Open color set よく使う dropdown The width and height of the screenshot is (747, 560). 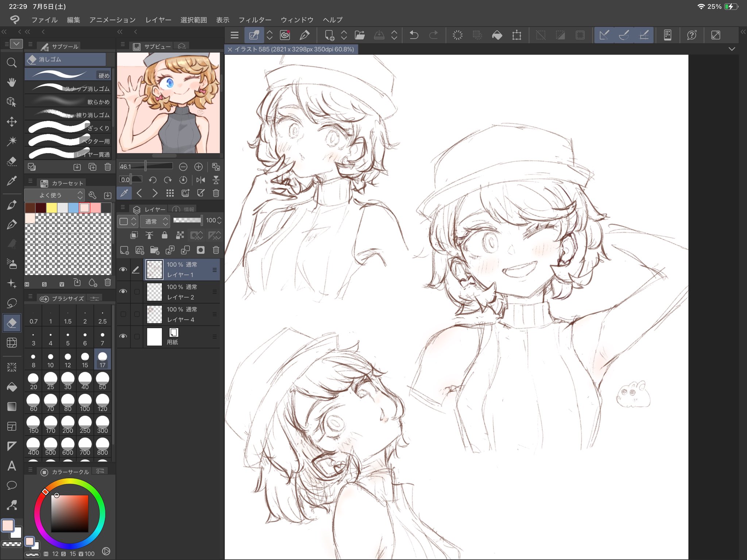(x=55, y=195)
